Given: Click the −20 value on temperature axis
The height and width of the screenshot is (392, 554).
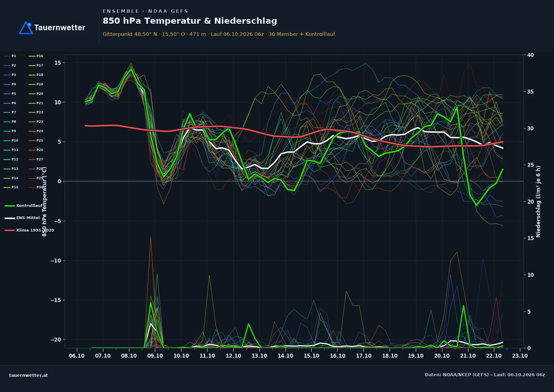Looking at the screenshot, I should (56, 340).
